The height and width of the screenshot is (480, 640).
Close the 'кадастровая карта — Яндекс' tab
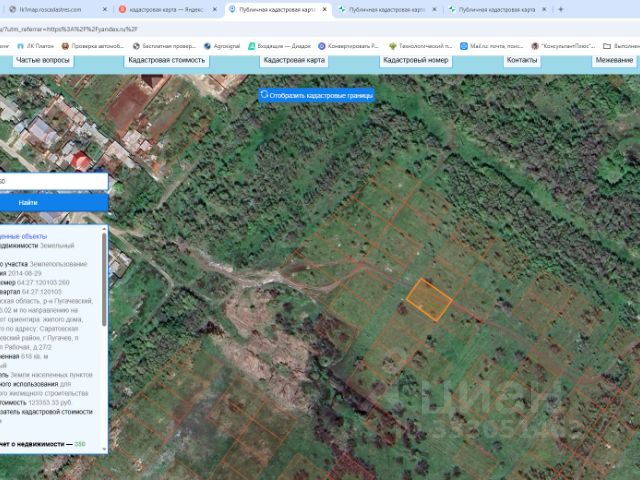(215, 9)
